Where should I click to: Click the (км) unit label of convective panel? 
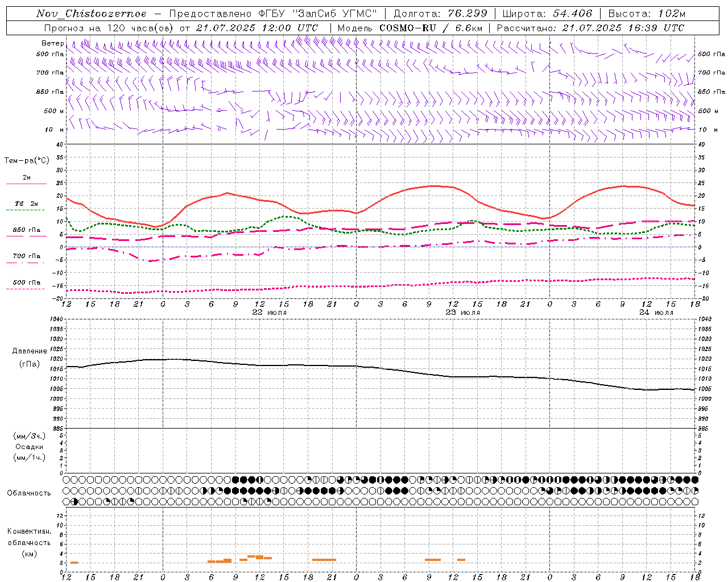(x=29, y=554)
